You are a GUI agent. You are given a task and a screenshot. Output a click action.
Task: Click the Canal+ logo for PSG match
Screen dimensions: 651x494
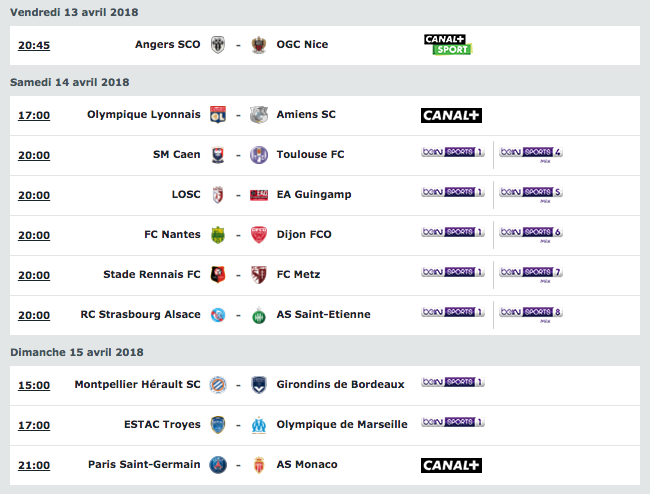(x=451, y=465)
